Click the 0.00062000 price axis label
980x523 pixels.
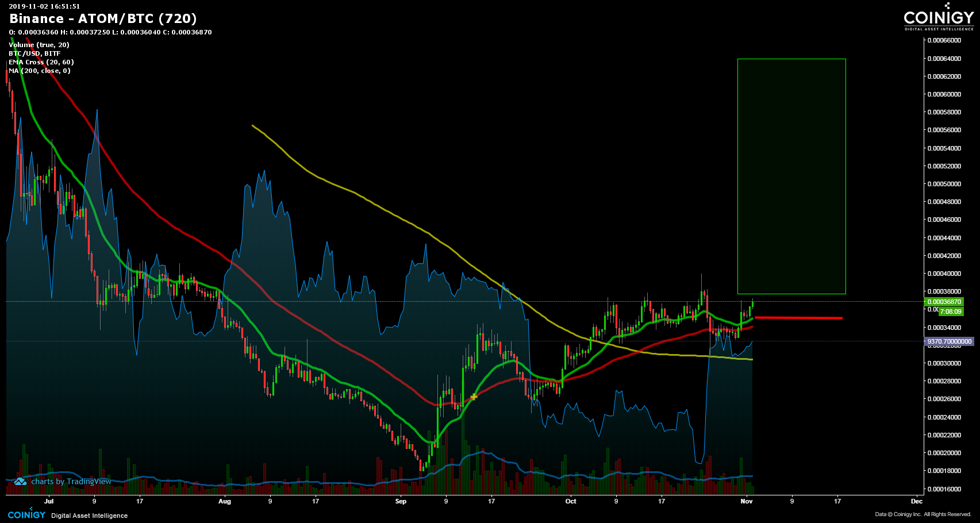(944, 76)
